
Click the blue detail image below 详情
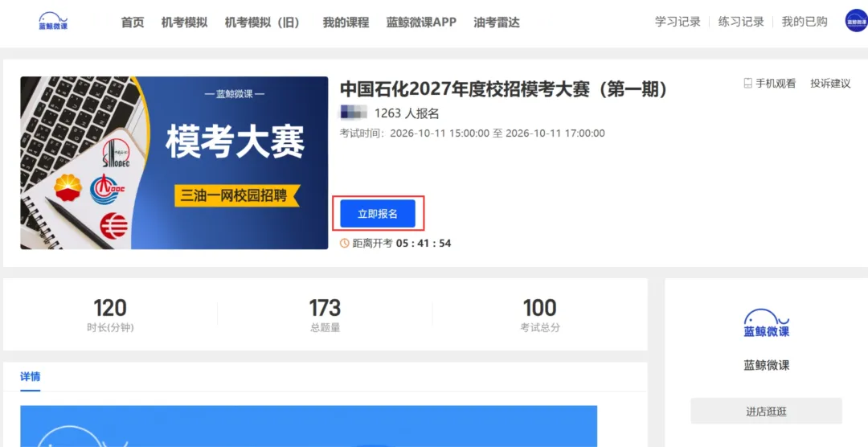tap(309, 426)
